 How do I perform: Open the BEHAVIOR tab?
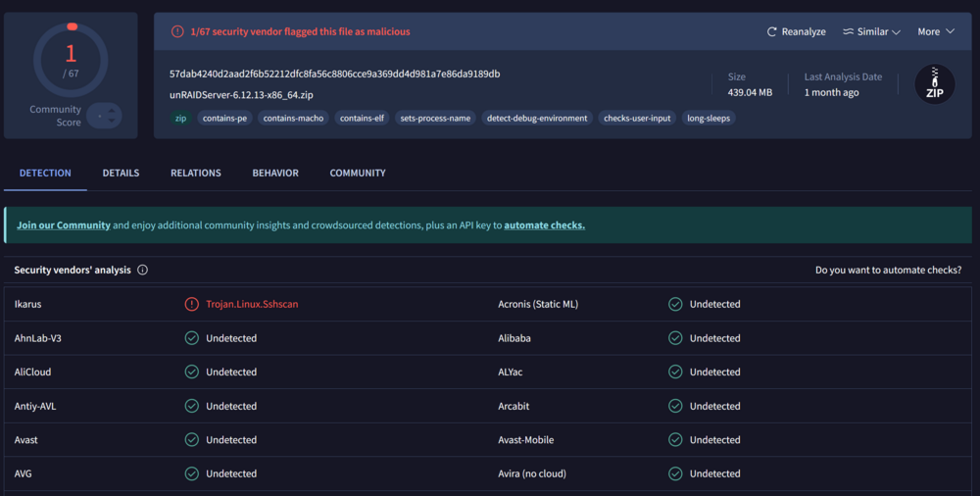tap(275, 173)
